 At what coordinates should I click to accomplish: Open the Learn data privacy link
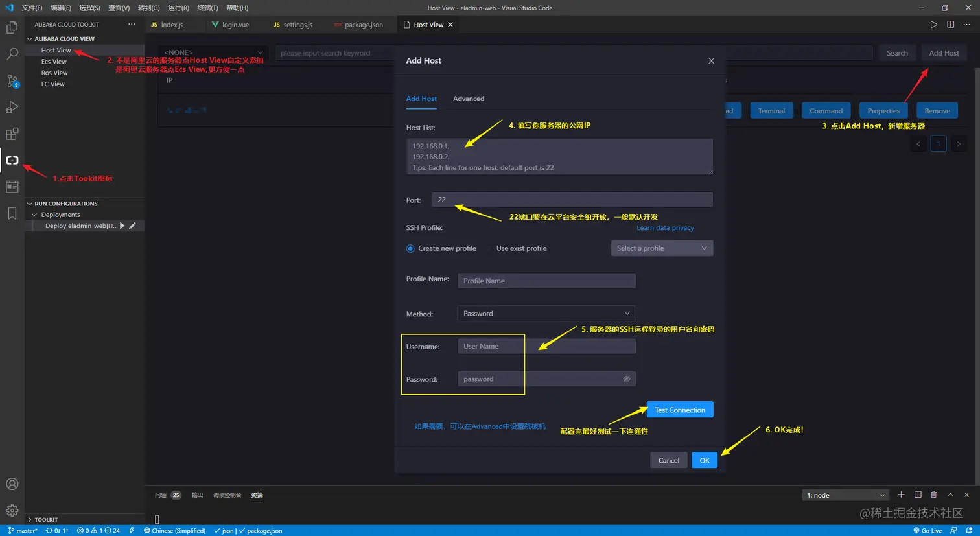pos(664,227)
